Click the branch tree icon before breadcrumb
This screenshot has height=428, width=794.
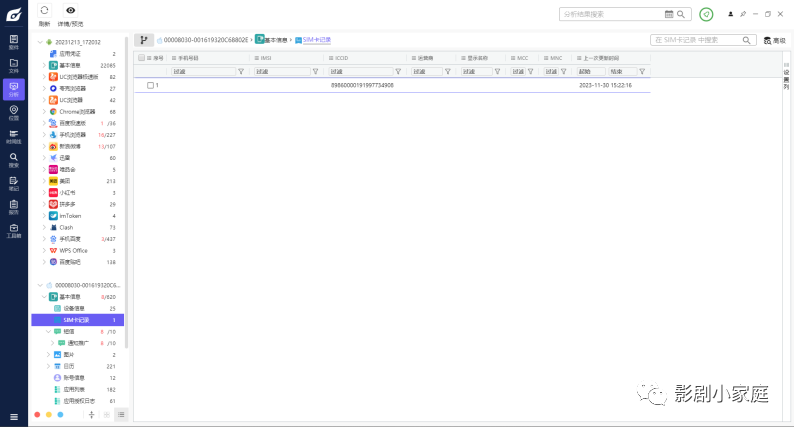[x=144, y=40]
